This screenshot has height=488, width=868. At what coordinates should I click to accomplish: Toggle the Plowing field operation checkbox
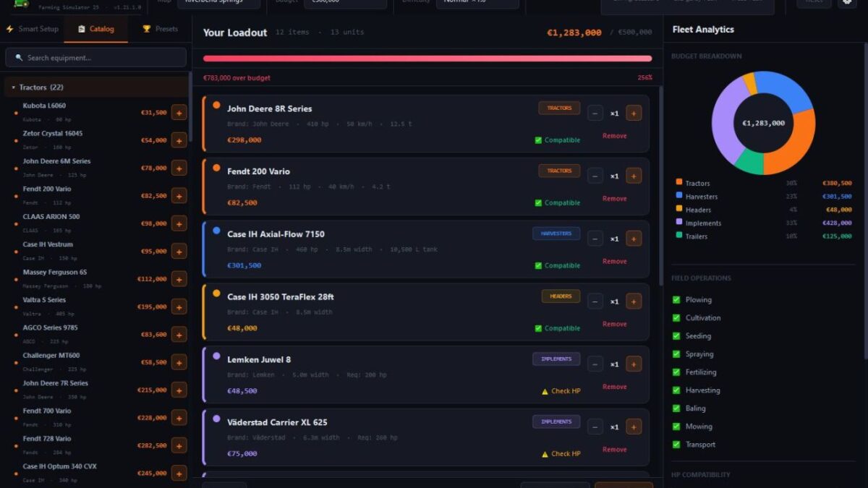[x=676, y=300]
